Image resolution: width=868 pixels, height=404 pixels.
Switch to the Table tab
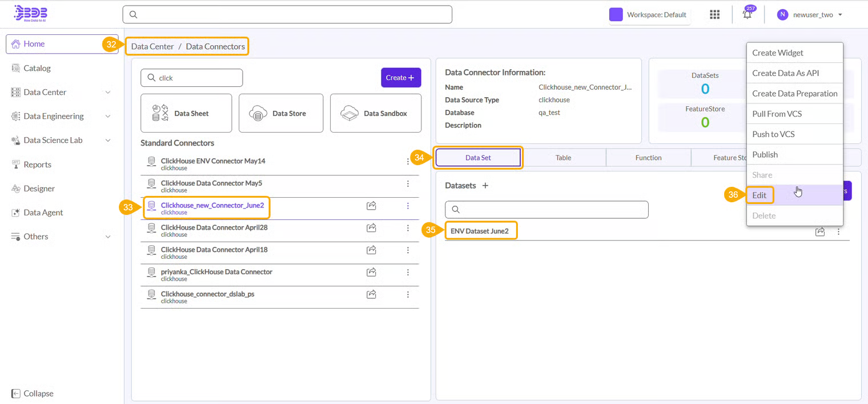click(x=563, y=158)
